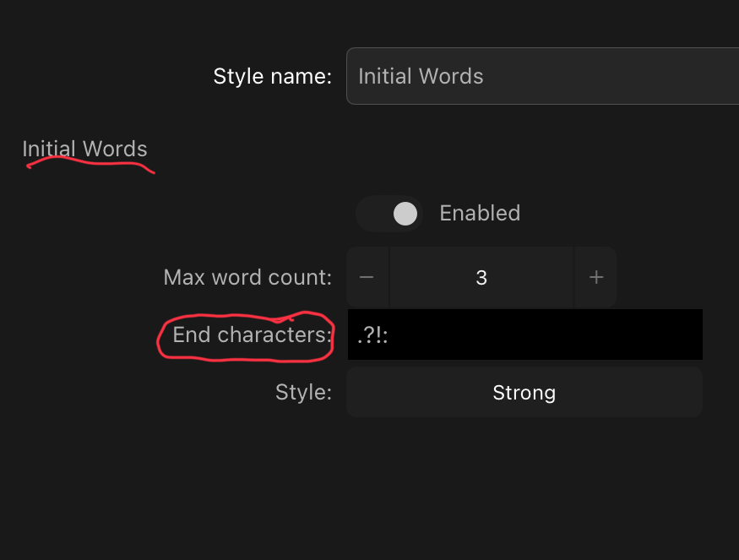The width and height of the screenshot is (739, 560).
Task: Click the Enabled label text
Action: (x=480, y=213)
